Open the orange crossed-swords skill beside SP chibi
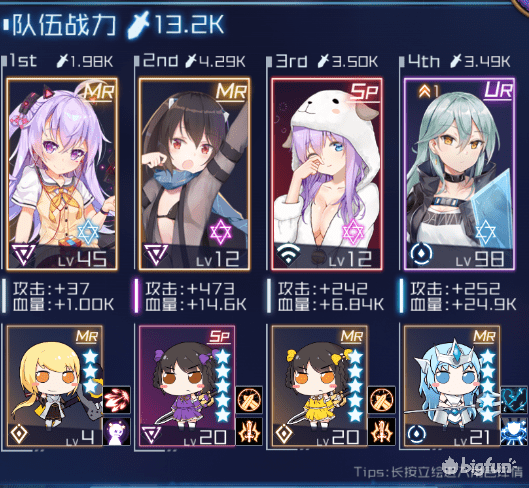The width and height of the screenshot is (529, 488). 249,400
